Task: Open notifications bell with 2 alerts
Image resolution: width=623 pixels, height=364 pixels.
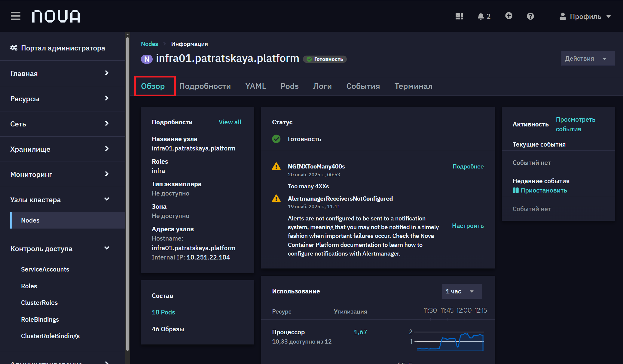Action: [484, 16]
